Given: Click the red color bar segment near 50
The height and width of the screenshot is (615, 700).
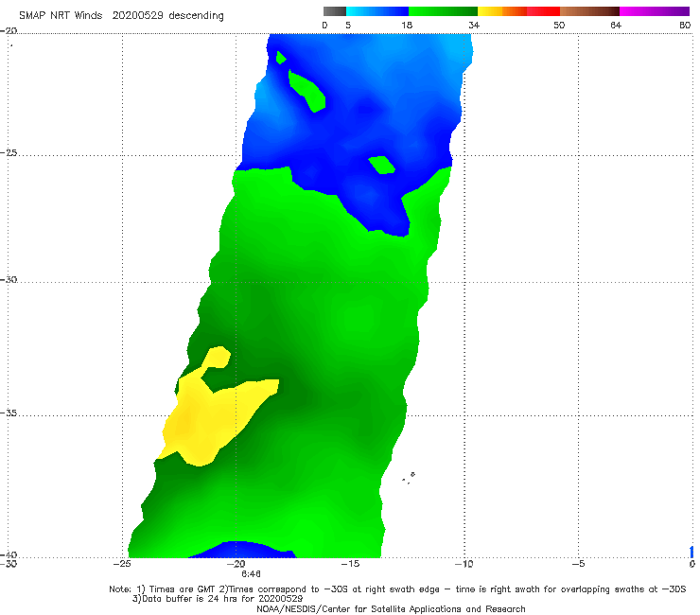Looking at the screenshot, I should 543,11.
